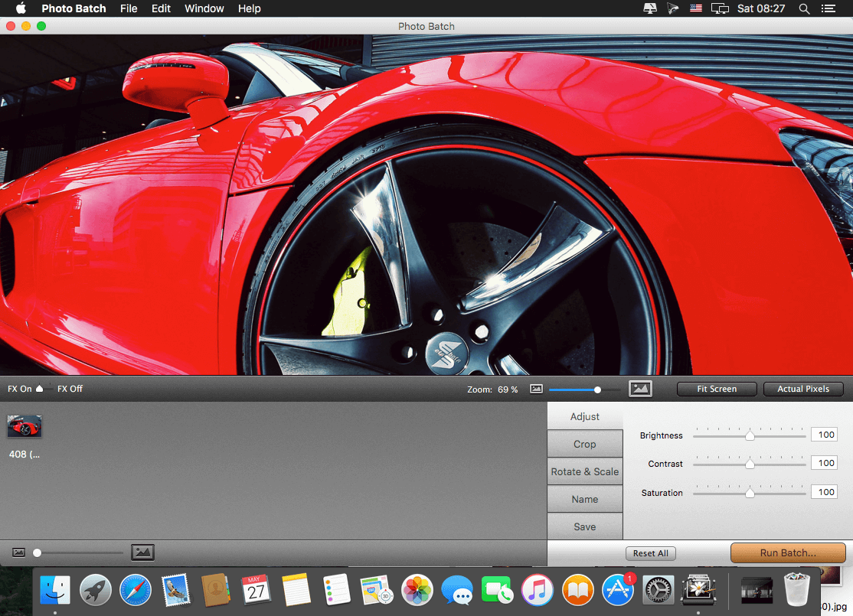Viewport: 853px width, 616px height.
Task: Open Photos from the Dock
Action: coord(417,590)
